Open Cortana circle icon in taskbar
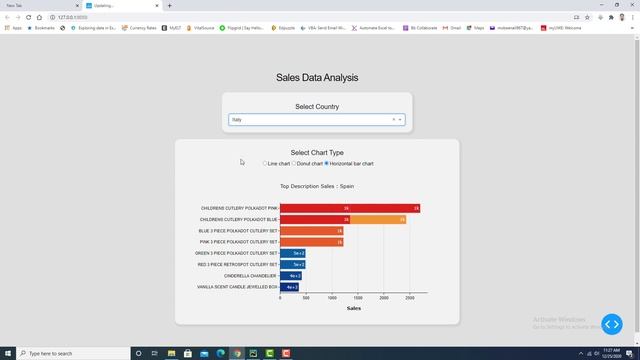640x360 pixels. click(139, 353)
